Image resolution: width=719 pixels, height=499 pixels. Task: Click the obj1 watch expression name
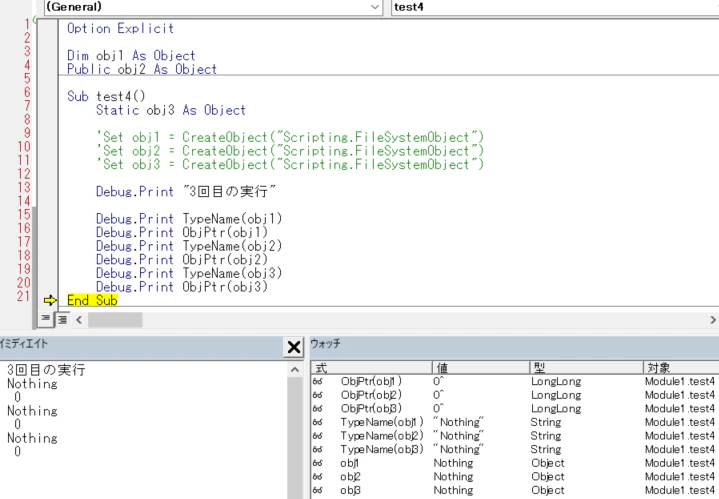(x=350, y=463)
